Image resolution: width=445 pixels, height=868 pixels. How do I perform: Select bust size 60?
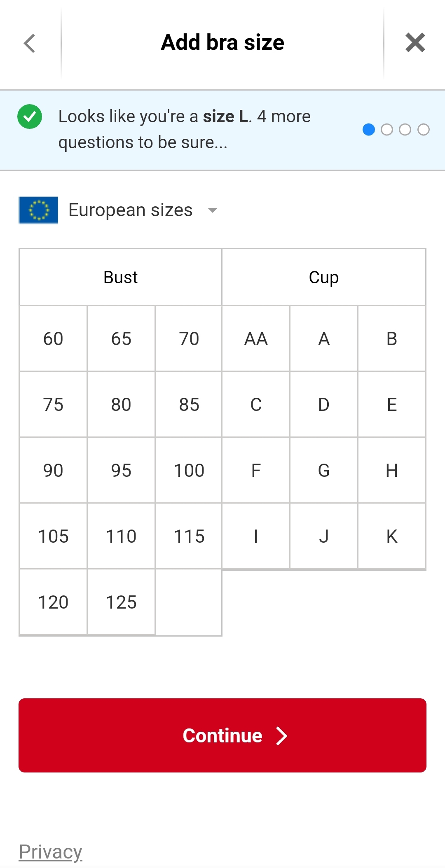pos(53,339)
